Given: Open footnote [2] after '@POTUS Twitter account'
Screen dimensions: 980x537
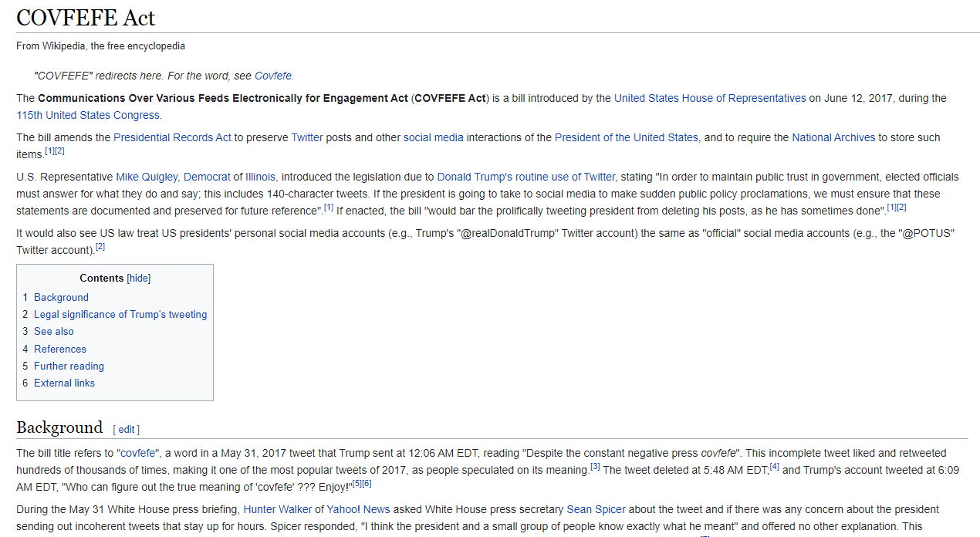Looking at the screenshot, I should [100, 246].
